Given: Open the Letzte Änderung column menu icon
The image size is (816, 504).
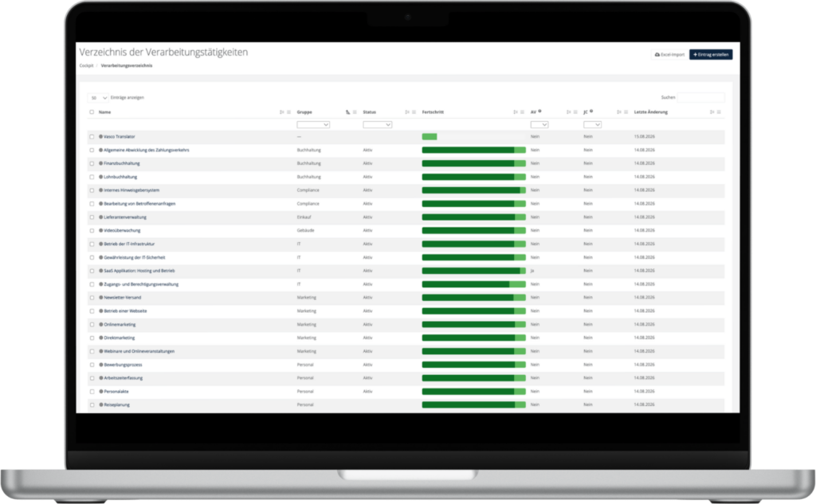Looking at the screenshot, I should [x=720, y=112].
